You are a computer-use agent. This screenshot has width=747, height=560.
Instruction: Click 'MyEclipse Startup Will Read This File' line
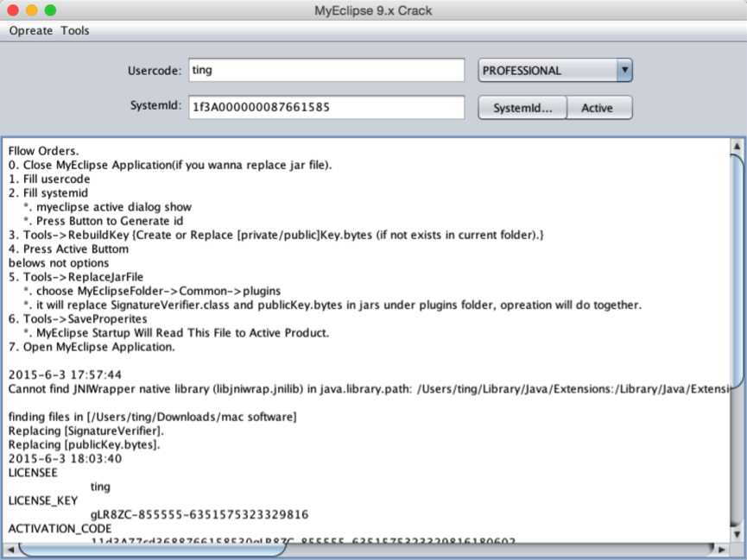177,333
